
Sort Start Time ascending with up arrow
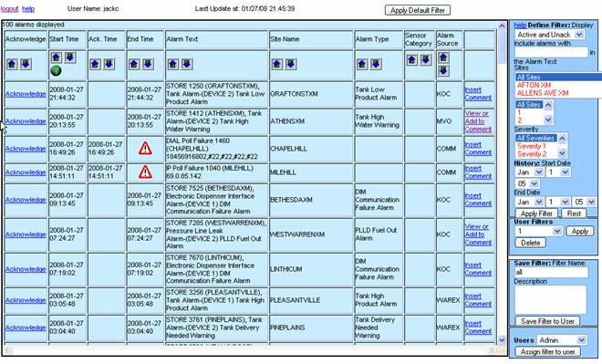(x=56, y=57)
